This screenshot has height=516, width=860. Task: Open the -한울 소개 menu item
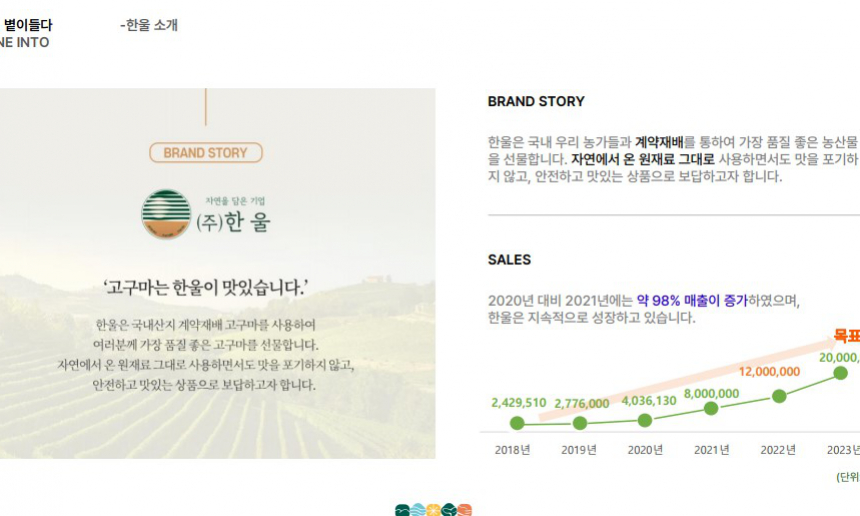click(149, 25)
